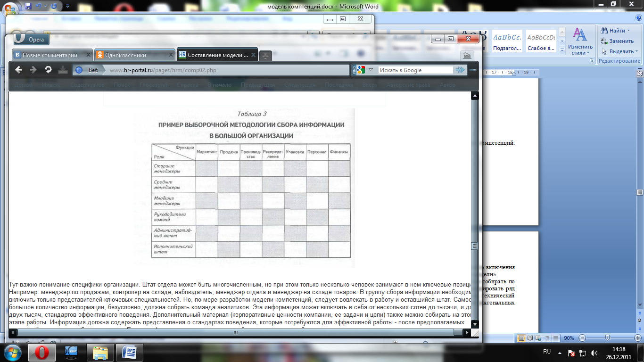Click Найти in Word's editing group
The width and height of the screenshot is (644, 362).
[613, 31]
